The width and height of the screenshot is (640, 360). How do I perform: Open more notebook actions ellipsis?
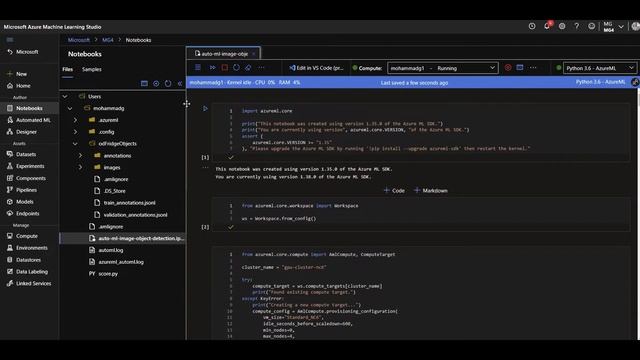click(261, 67)
